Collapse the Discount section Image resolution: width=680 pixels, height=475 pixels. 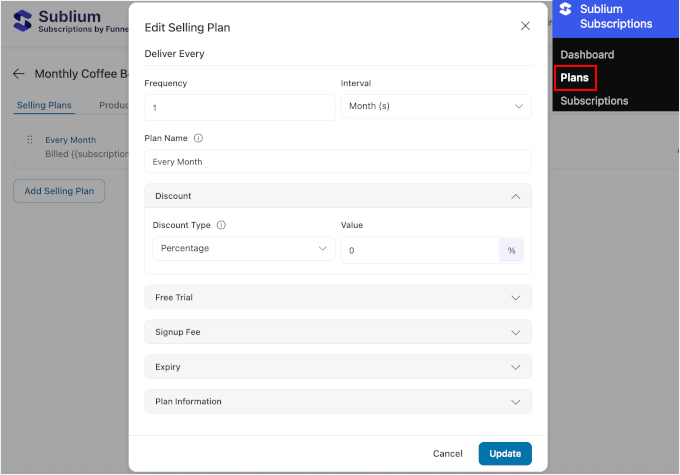(338, 196)
